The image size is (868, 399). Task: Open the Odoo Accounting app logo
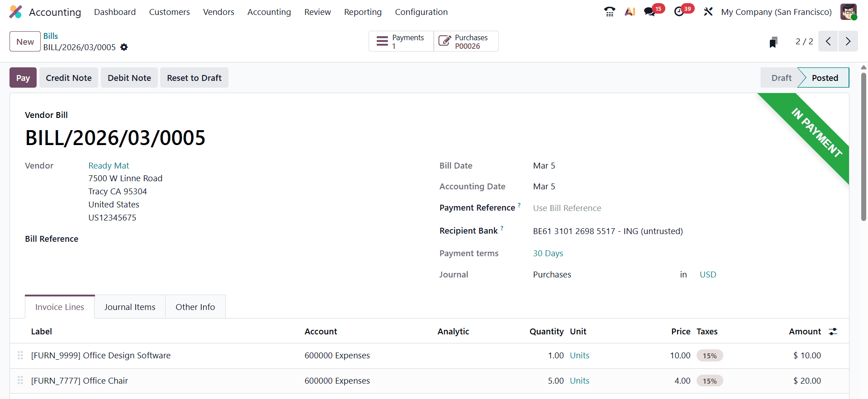15,12
